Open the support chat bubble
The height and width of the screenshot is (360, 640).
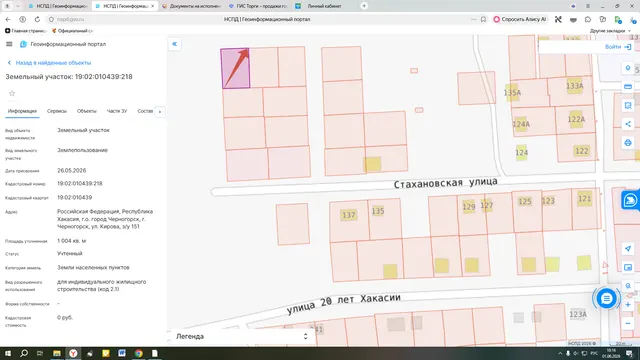click(x=607, y=299)
